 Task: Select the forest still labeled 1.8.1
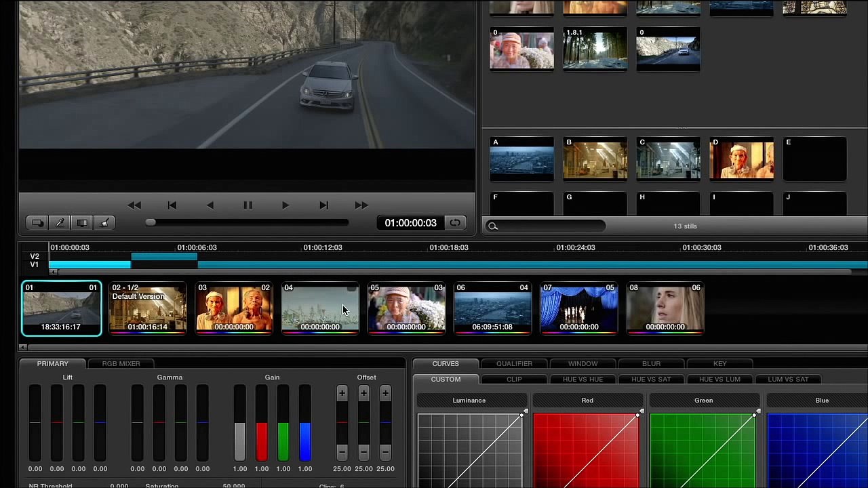point(595,49)
